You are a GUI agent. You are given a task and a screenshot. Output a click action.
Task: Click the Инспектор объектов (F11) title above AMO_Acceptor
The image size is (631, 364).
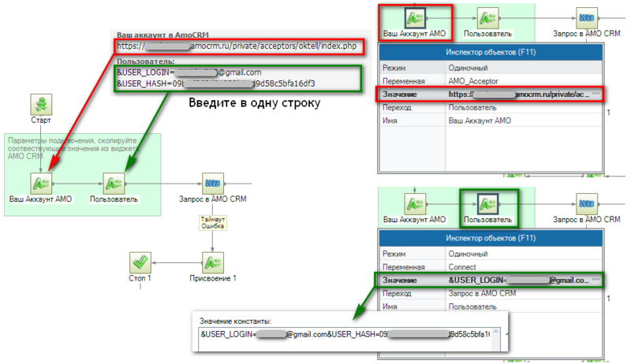coord(491,52)
